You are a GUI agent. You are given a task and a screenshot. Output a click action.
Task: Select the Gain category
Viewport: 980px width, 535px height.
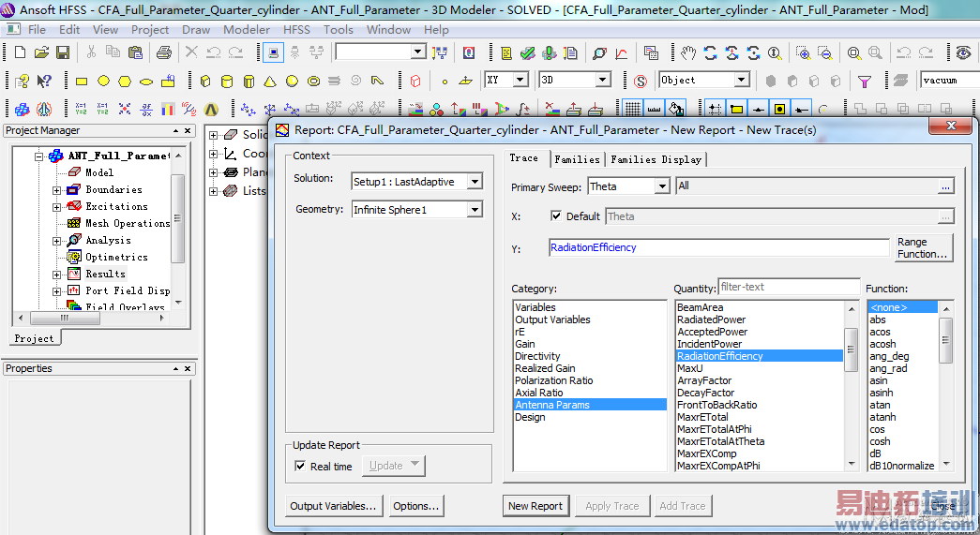tap(525, 344)
